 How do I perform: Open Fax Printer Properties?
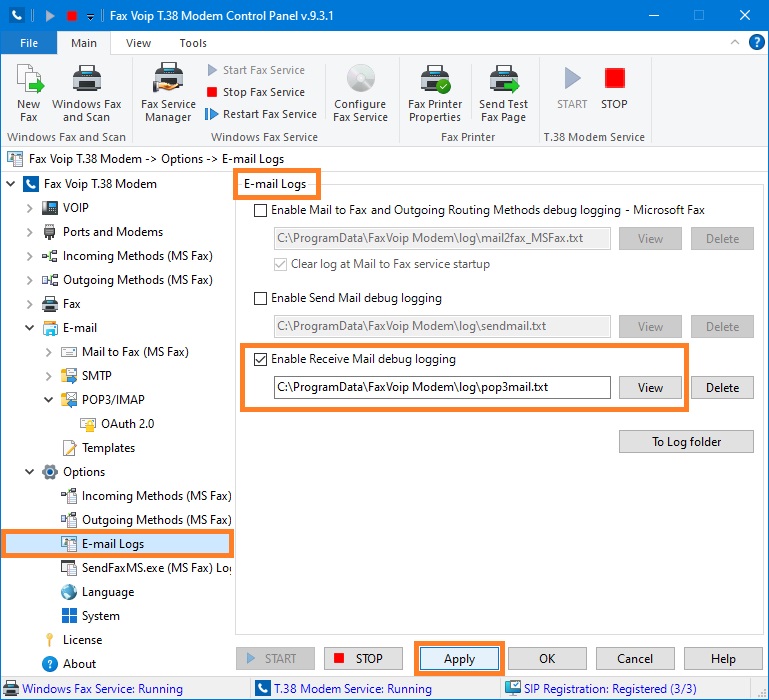[435, 93]
